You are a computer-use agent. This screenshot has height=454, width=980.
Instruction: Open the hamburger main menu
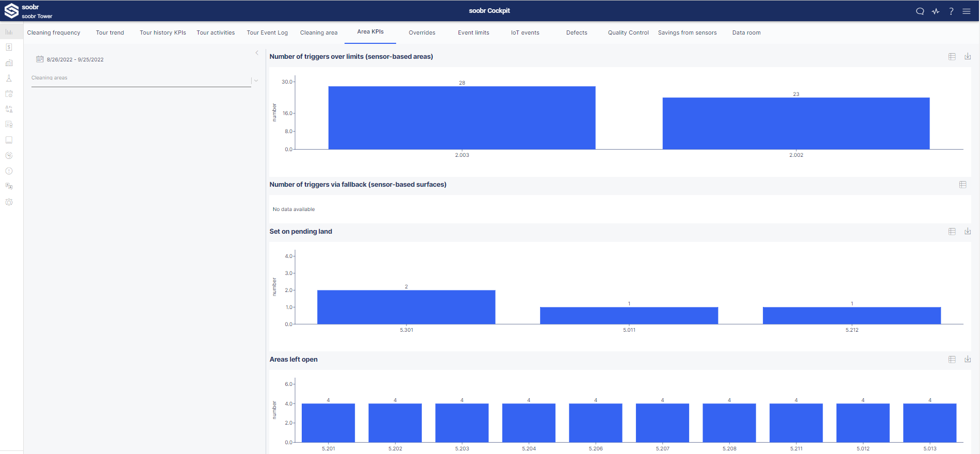coord(967,11)
